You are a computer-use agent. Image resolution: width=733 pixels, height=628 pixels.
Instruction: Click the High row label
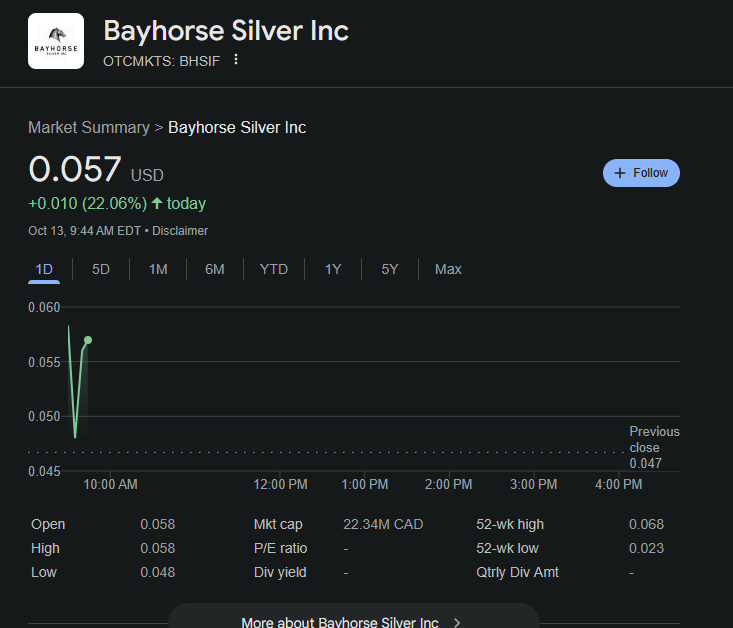pos(45,549)
